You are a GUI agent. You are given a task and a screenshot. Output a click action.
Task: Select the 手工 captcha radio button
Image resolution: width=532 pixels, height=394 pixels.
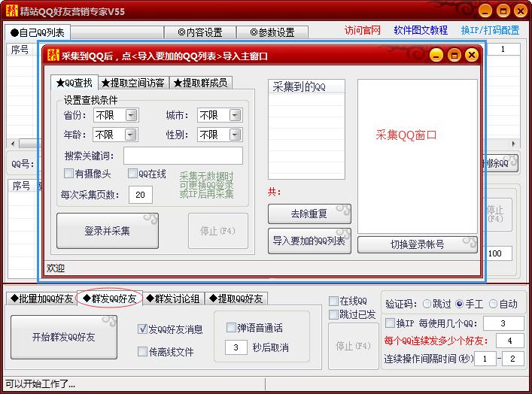point(460,304)
